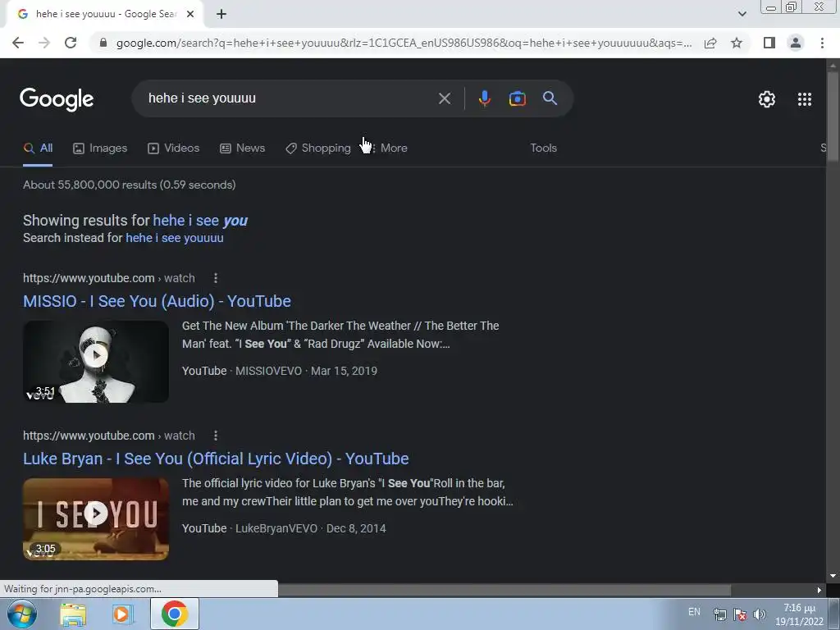View site info via lock icon
Viewport: 840px width, 630px height.
point(103,43)
